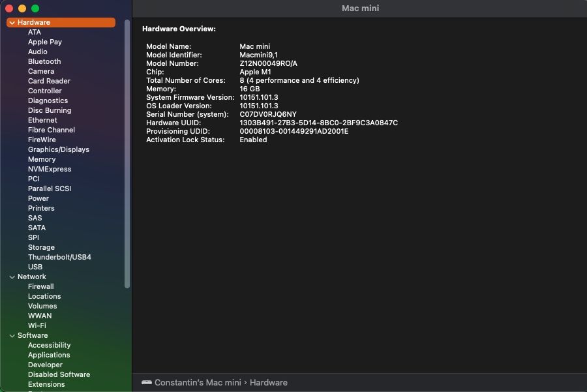Click the 'OS Loader Version:' label
587x392 pixels.
coord(179,106)
